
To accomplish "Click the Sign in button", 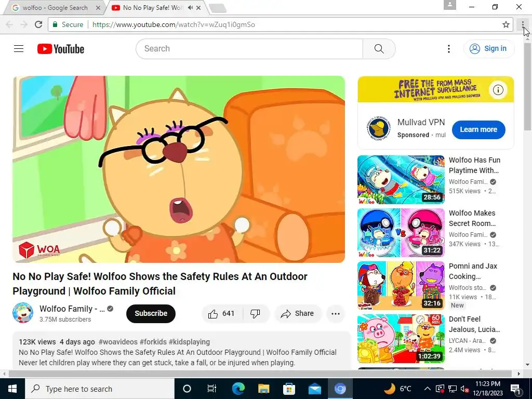I will click(488, 48).
